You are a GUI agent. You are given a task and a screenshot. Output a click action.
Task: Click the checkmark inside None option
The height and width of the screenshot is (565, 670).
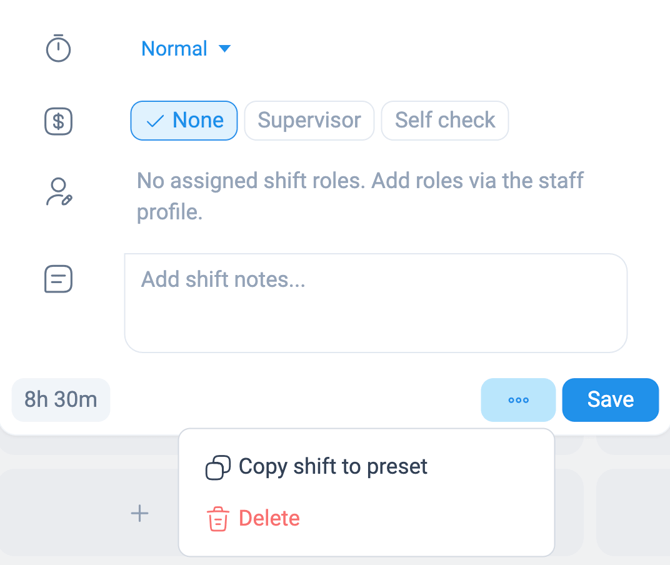tap(155, 121)
